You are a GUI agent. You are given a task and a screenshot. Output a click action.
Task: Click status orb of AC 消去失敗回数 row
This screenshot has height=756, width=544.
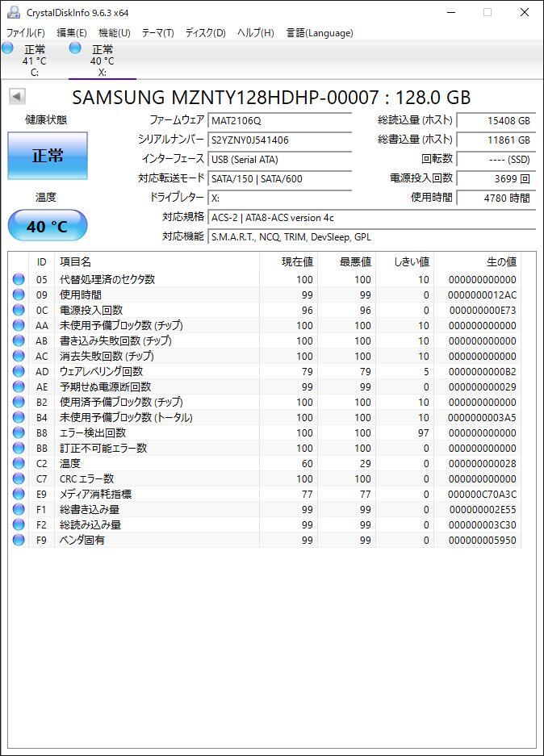[19, 356]
